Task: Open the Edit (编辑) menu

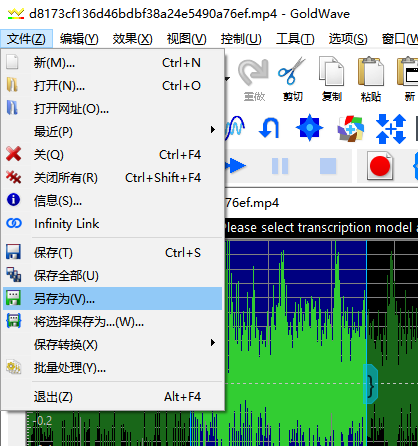Action: coord(79,39)
